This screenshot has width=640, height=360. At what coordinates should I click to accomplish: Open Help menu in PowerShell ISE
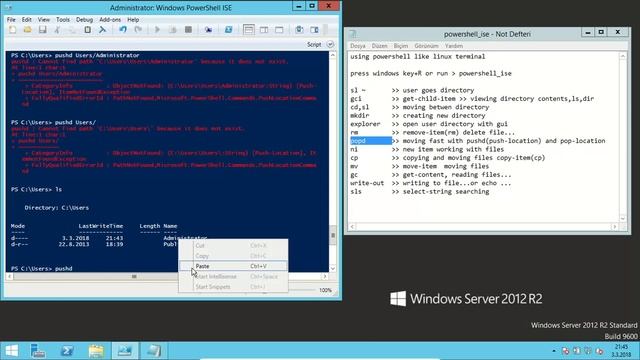(133, 20)
